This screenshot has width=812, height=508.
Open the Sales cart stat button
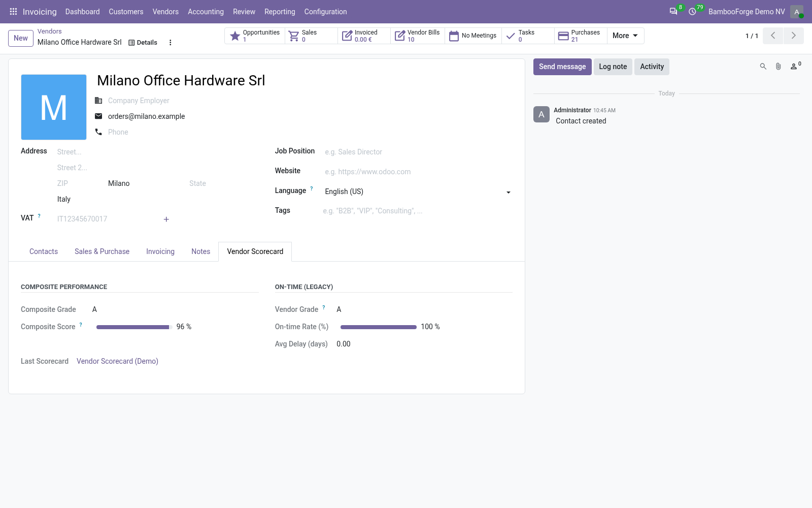pos(311,36)
